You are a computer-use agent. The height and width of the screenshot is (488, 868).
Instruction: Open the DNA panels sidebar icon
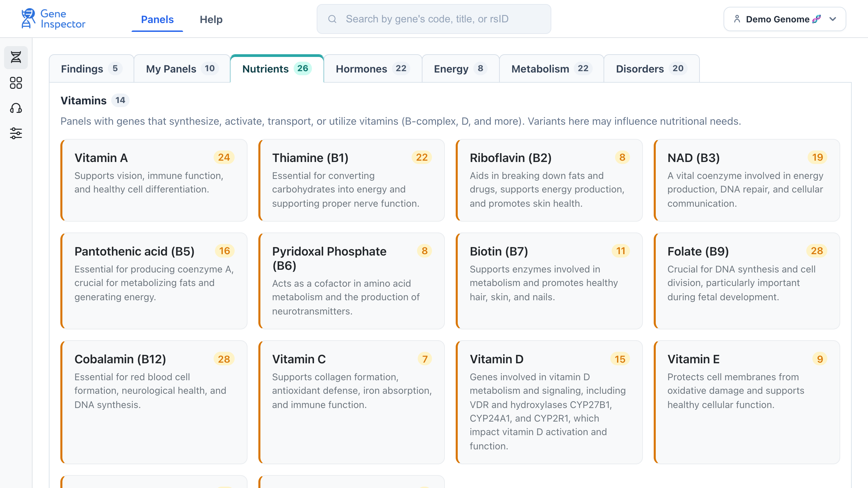pos(16,57)
